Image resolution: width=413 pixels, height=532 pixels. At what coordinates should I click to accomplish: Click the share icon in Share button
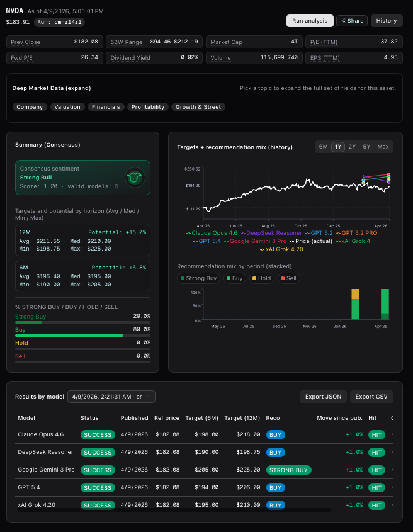[x=343, y=21]
